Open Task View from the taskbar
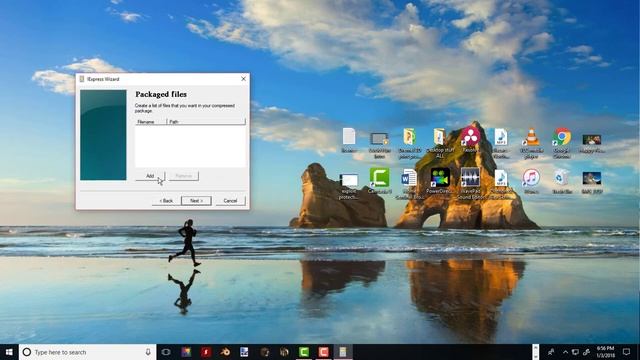This screenshot has height=360, width=640. (x=166, y=352)
